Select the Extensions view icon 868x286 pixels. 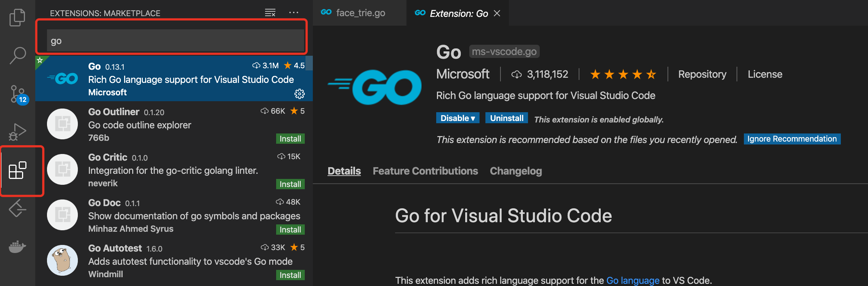click(17, 170)
